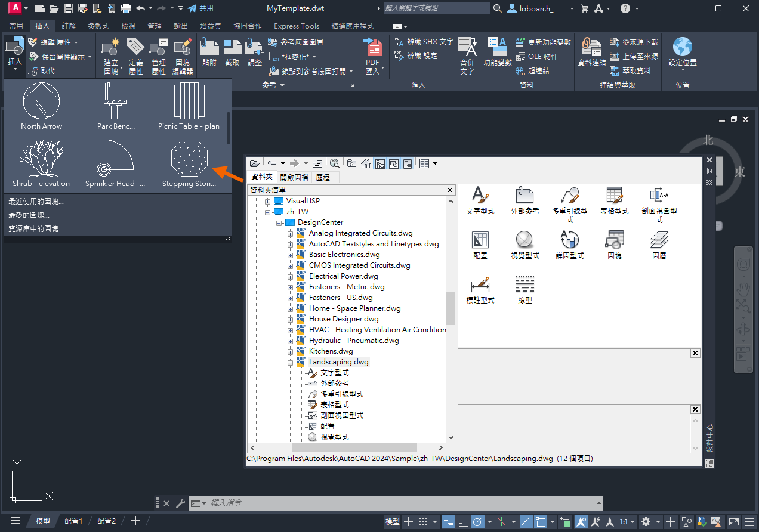Switch to Express Tools ribbon tab
The width and height of the screenshot is (759, 532).
click(297, 26)
